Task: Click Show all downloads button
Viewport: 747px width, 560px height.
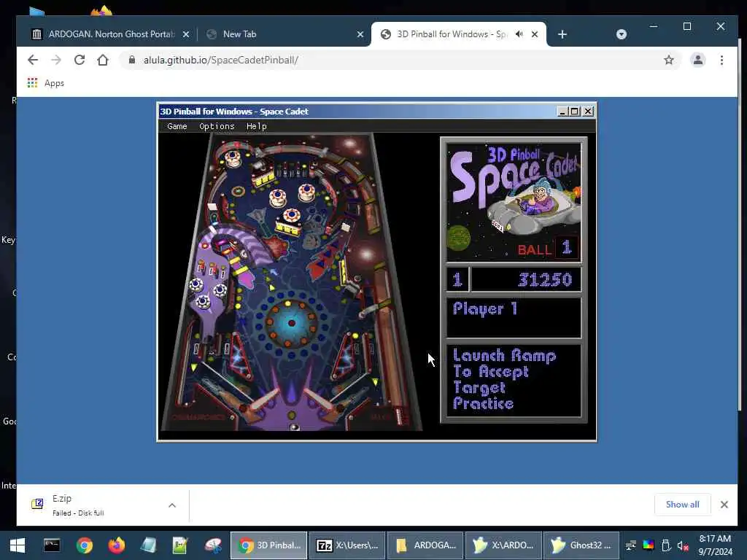Action: (682, 505)
